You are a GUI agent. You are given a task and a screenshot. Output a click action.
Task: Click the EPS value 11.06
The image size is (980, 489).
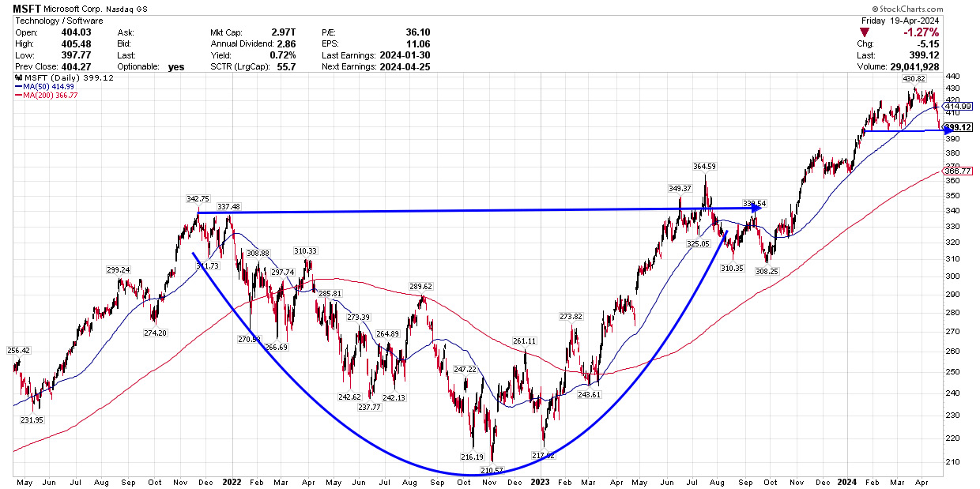[x=417, y=44]
